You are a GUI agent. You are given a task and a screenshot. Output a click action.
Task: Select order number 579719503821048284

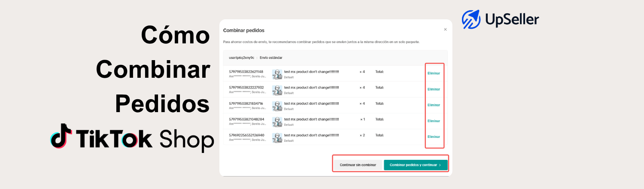pyautogui.click(x=246, y=119)
